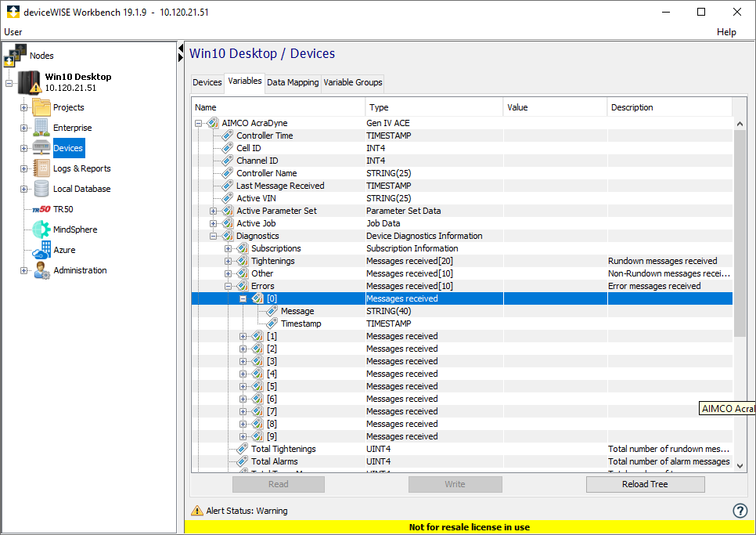The image size is (756, 535).
Task: Click the Reload Tree button
Action: [x=645, y=484]
